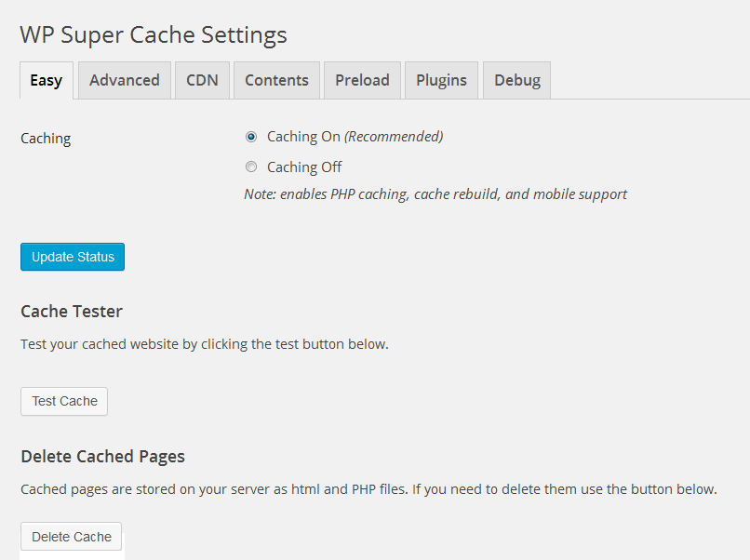Screen dimensions: 750x560
Task: Switch to the Advanced tab
Action: coord(125,80)
